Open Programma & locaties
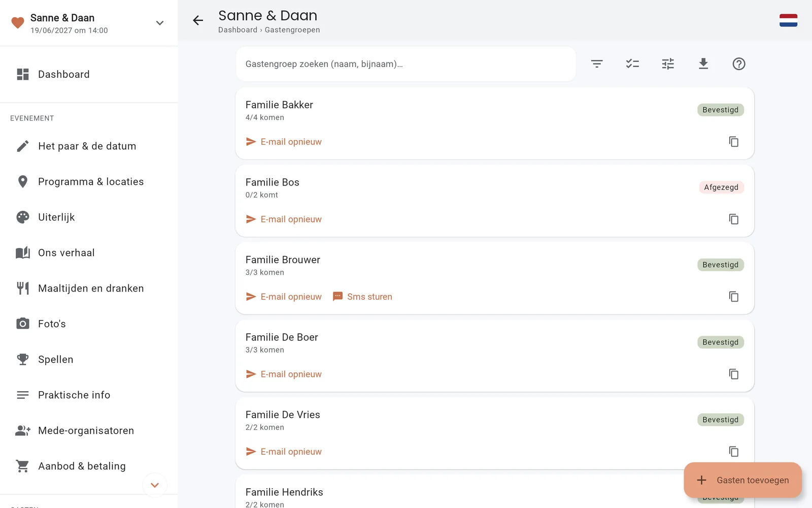Image resolution: width=812 pixels, height=508 pixels. 89,182
